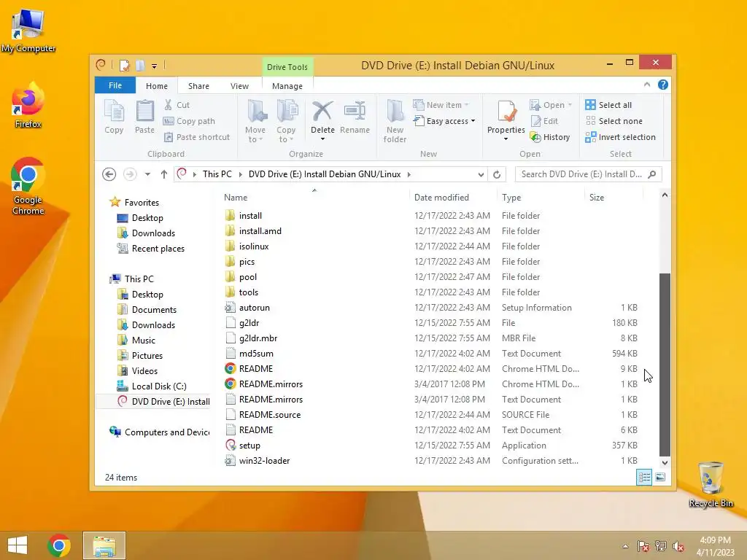Sort by Type column header
The height and width of the screenshot is (560, 747).
click(x=511, y=198)
